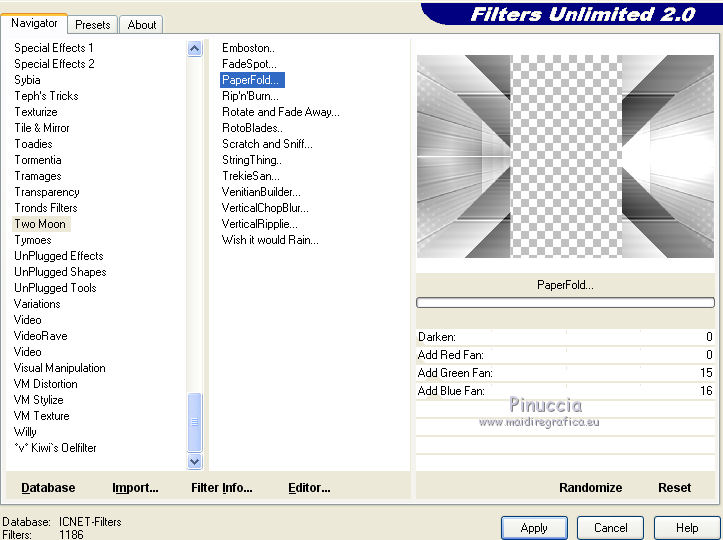The image size is (723, 540).
Task: Select the Tormentia category
Action: click(38, 160)
